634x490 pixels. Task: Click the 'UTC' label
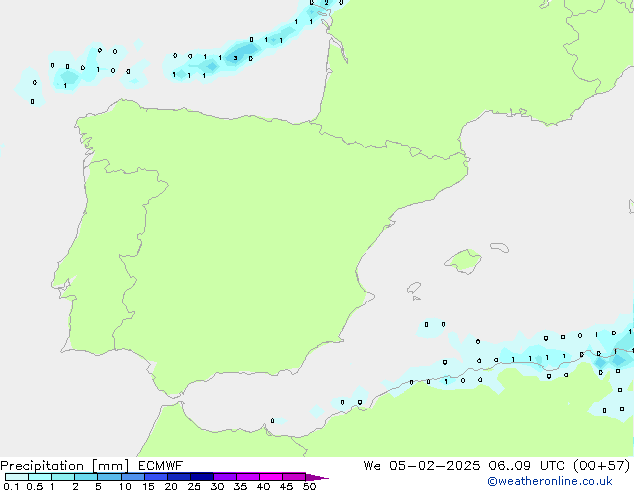point(553,466)
